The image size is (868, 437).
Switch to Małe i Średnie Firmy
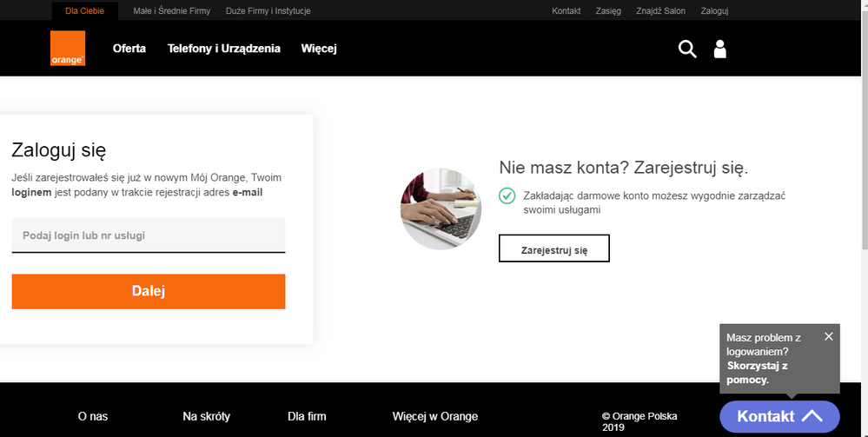(x=172, y=10)
